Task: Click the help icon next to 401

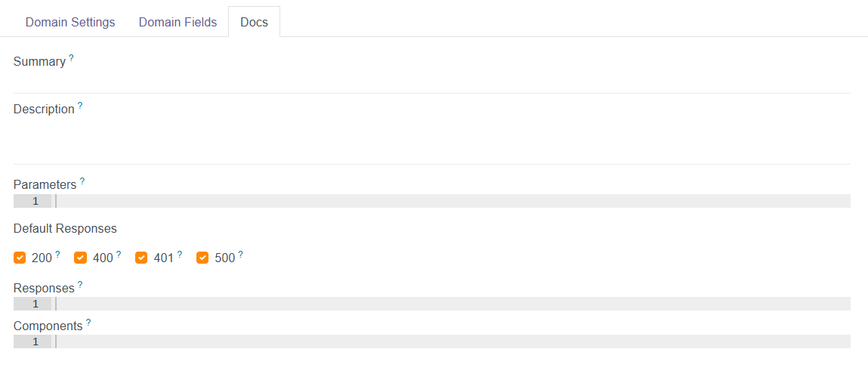Action: [x=180, y=255]
